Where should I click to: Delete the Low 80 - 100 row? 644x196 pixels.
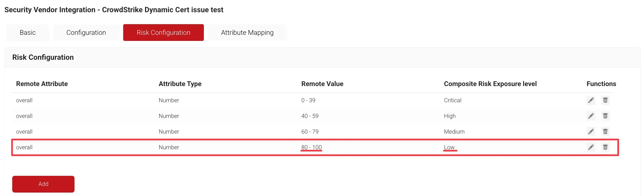coord(605,147)
